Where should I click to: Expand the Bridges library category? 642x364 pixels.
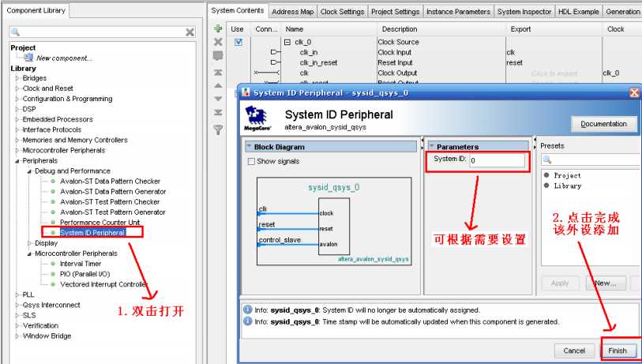tap(17, 78)
